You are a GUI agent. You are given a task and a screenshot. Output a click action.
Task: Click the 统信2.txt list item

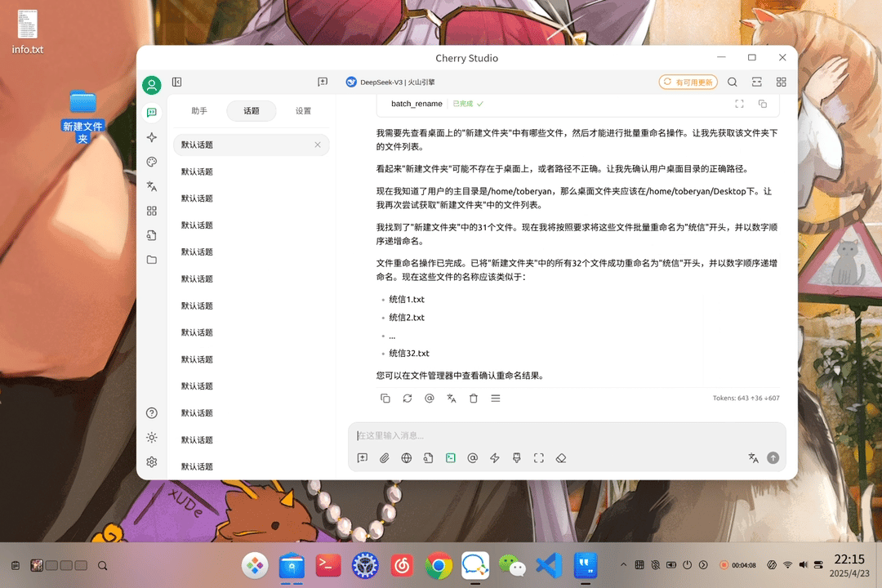pyautogui.click(x=407, y=318)
